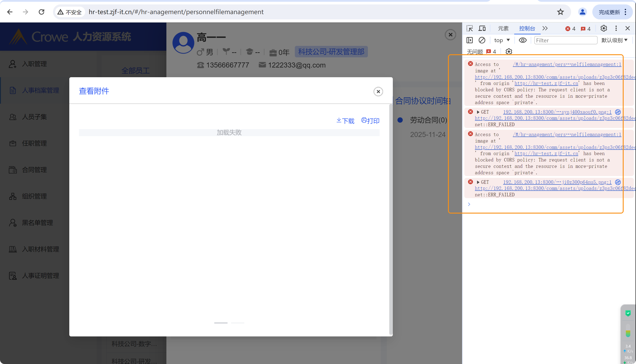Click the 打印 print button
Image resolution: width=636 pixels, height=364 pixels.
click(x=370, y=121)
